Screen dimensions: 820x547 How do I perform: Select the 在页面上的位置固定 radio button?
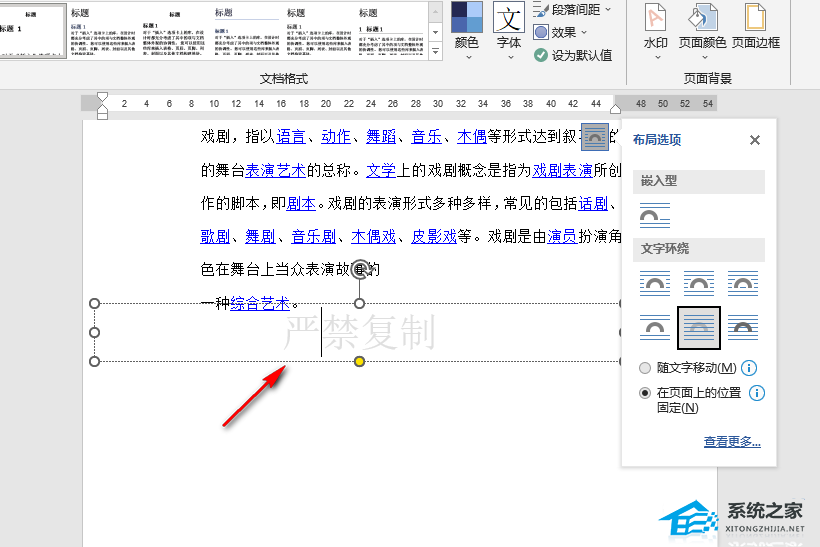645,393
